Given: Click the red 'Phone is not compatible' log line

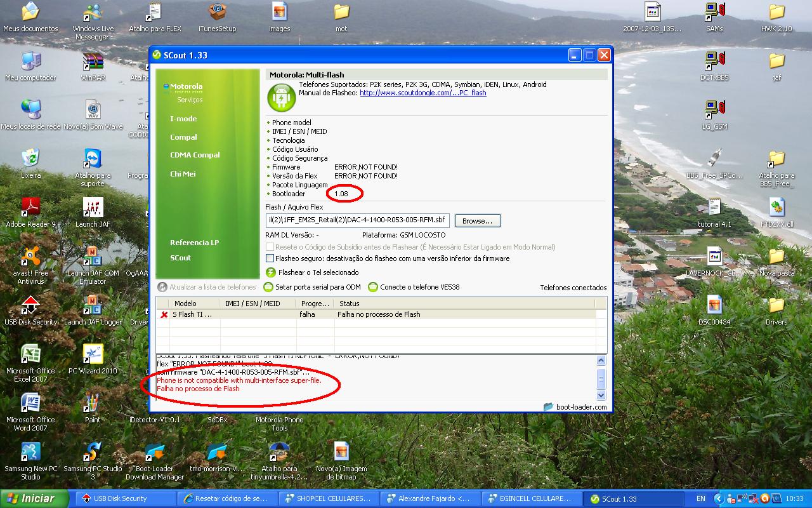Looking at the screenshot, I should pyautogui.click(x=239, y=380).
